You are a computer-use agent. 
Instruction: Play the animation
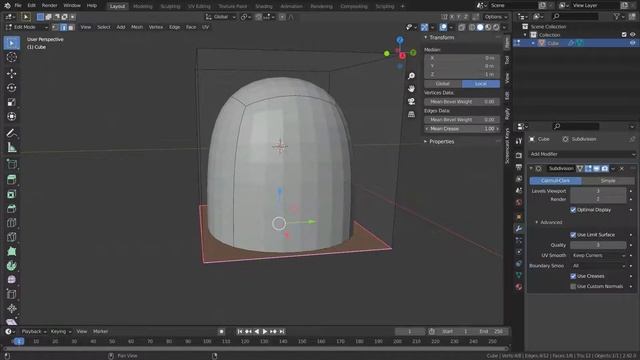tap(265, 331)
